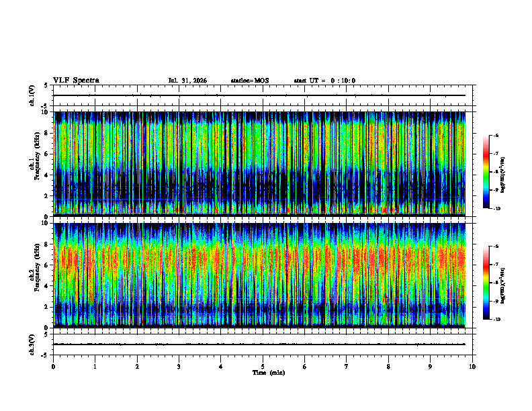
Task: Click the time axis tick label "4"
Action: pos(221,367)
